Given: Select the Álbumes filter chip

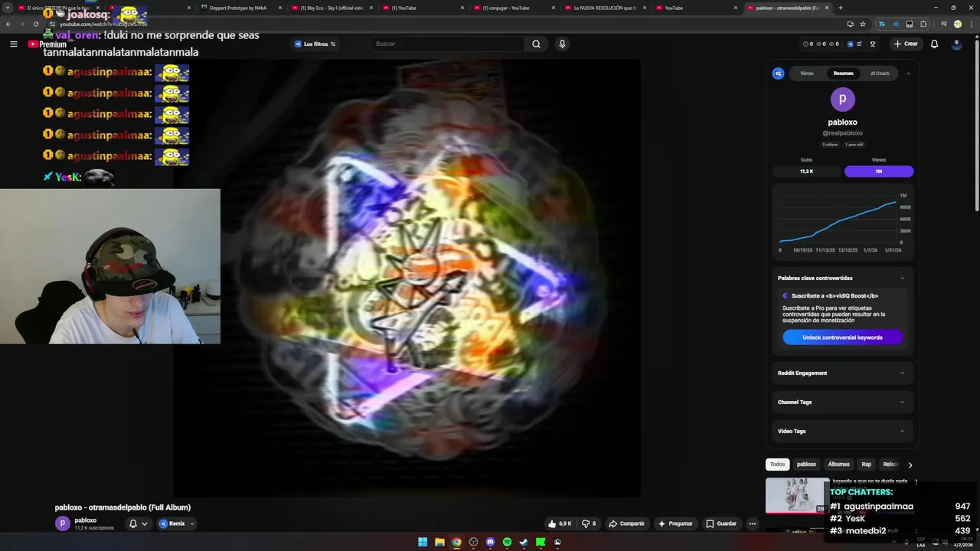Looking at the screenshot, I should 838,465.
